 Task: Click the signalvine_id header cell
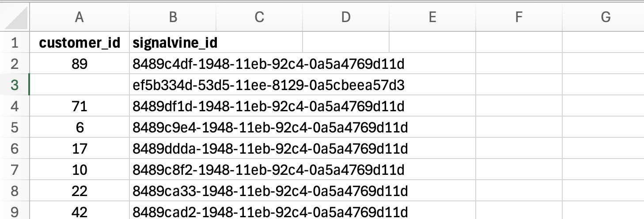[x=173, y=43]
